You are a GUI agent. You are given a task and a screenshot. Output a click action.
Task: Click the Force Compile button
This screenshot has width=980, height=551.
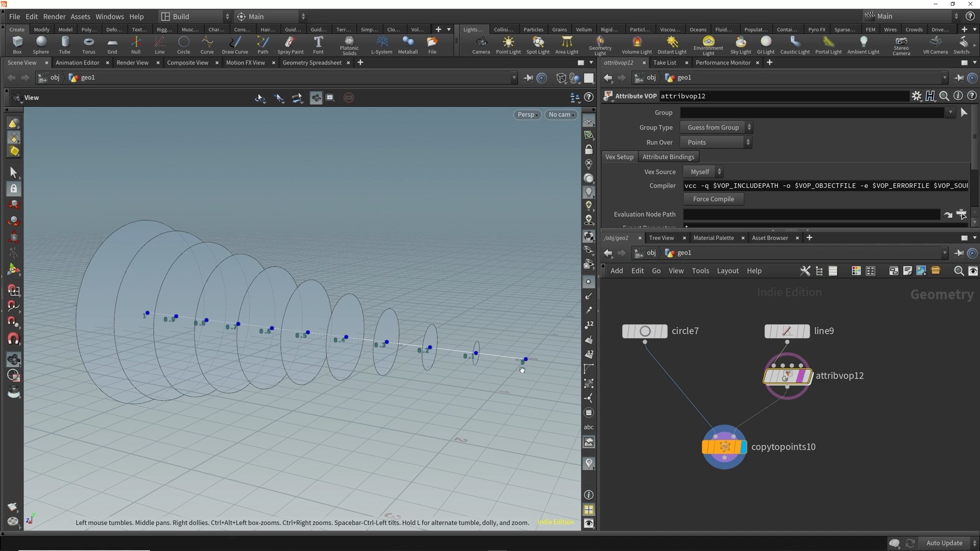click(713, 199)
